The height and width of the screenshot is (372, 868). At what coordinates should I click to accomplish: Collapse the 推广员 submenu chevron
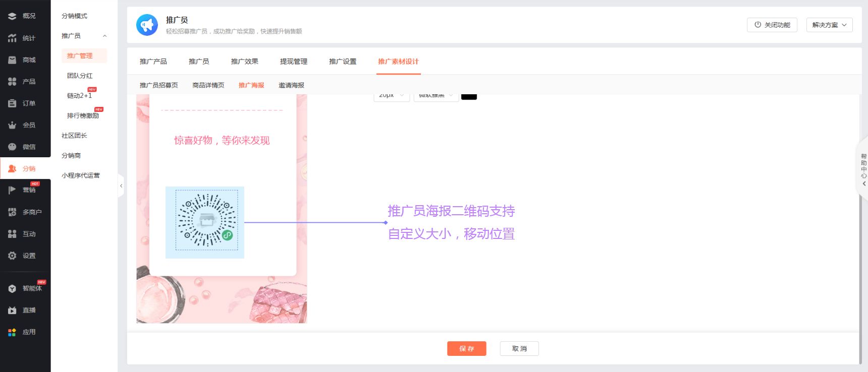click(104, 36)
